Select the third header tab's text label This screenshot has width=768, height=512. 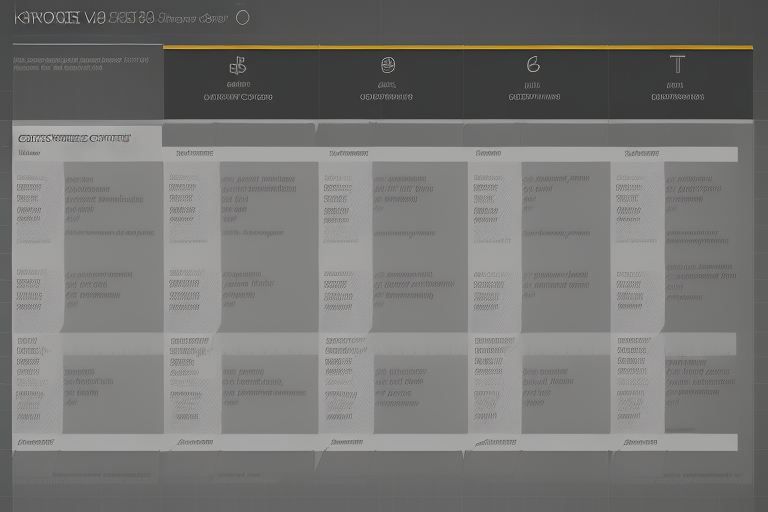pyautogui.click(x=533, y=98)
